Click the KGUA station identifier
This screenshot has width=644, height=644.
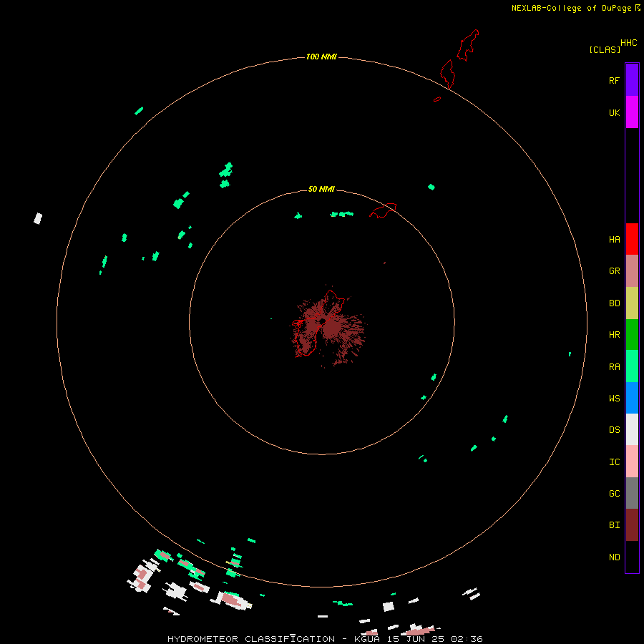(367, 639)
